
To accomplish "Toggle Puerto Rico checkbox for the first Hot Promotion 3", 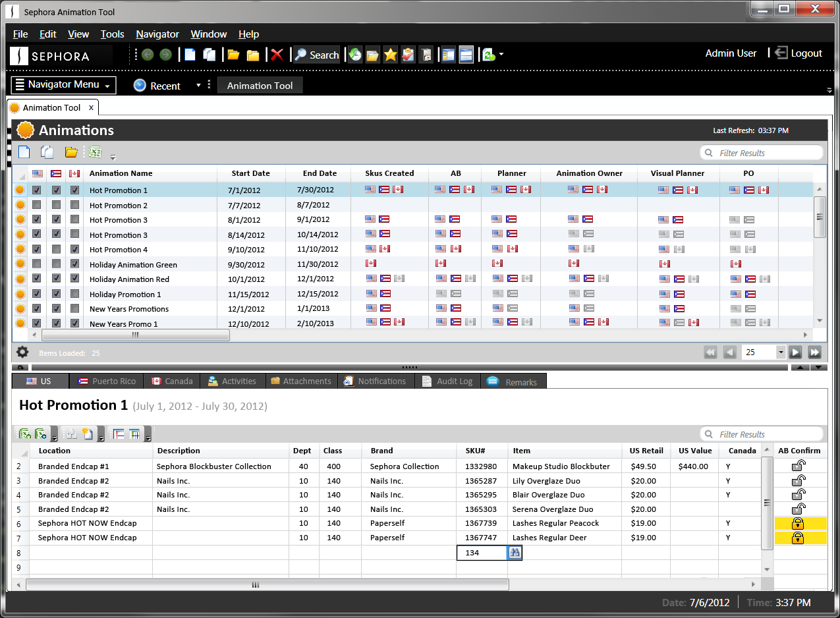I will coord(56,219).
